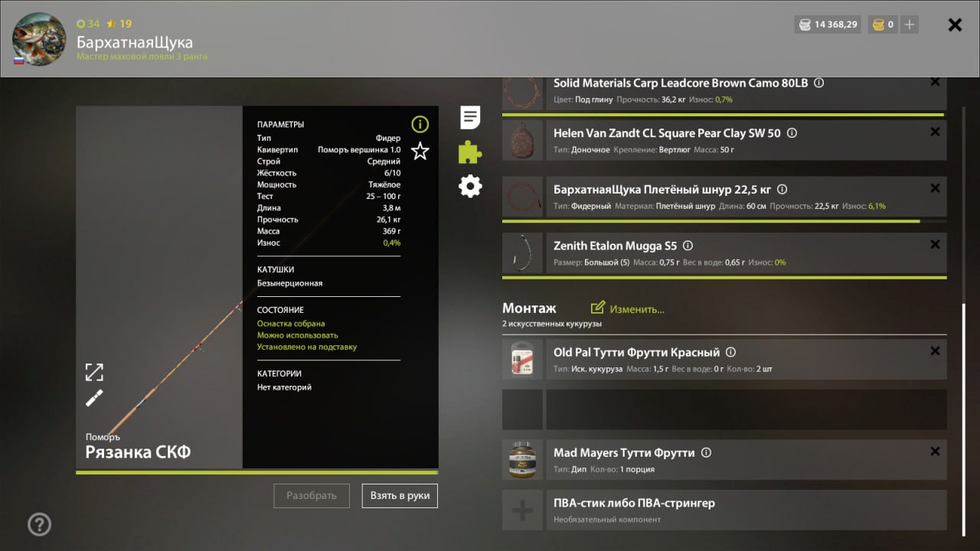Click the pencil rename icon
Viewport: 980px width, 551px height.
94,398
